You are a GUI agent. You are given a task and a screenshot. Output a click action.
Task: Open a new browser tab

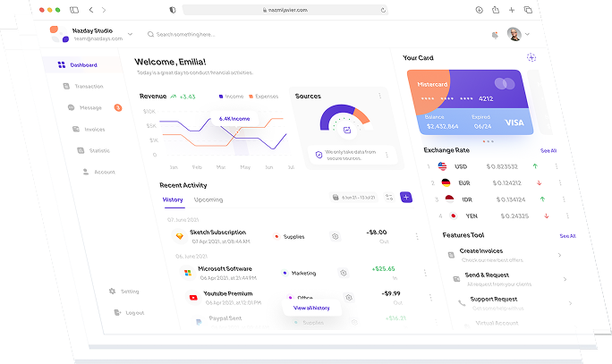click(512, 10)
